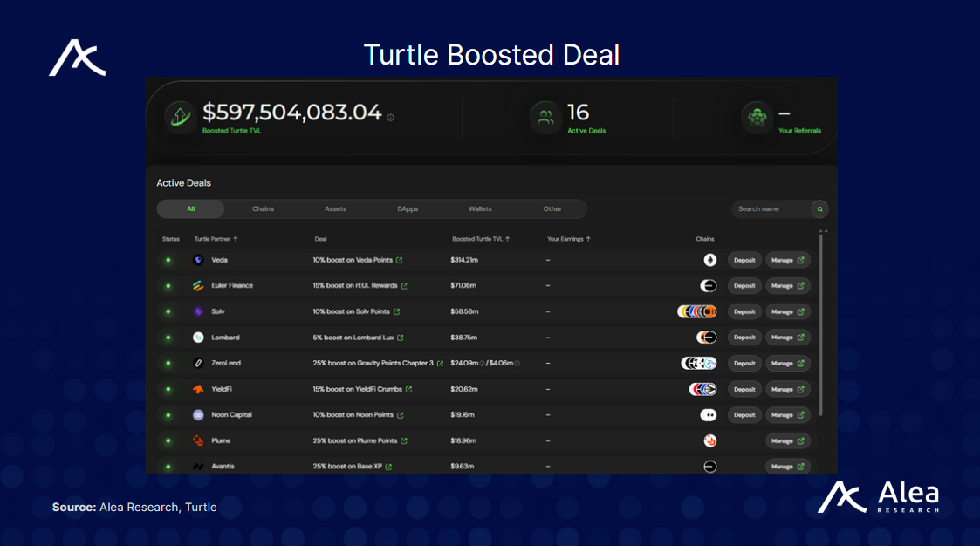The width and height of the screenshot is (980, 546).
Task: Click the turtle icon beside Your Referrals
Action: (x=758, y=119)
